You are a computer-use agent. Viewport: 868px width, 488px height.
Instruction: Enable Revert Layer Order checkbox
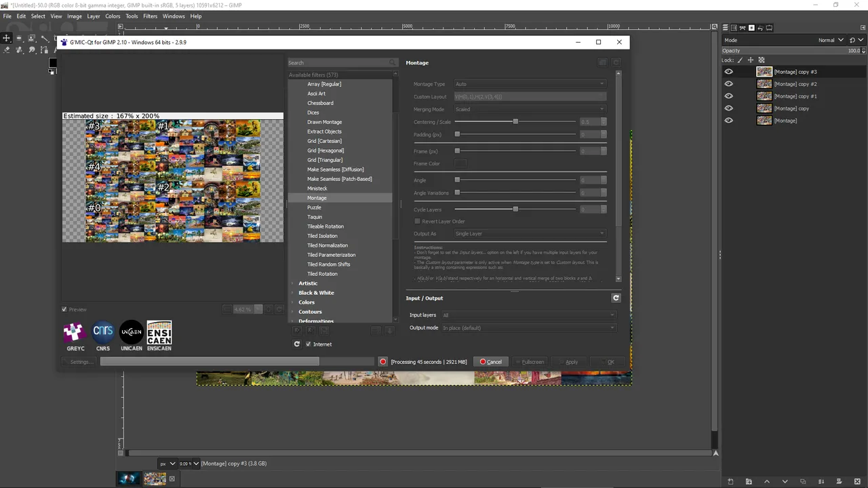coord(417,222)
